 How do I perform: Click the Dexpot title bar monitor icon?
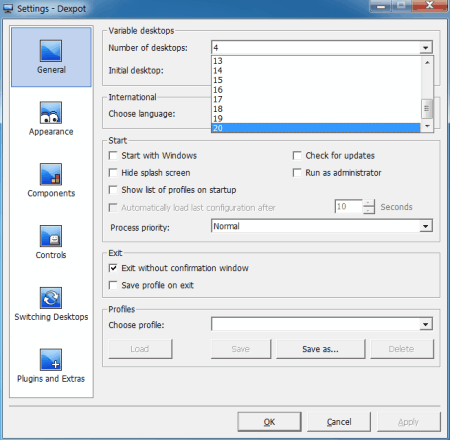coord(8,8)
